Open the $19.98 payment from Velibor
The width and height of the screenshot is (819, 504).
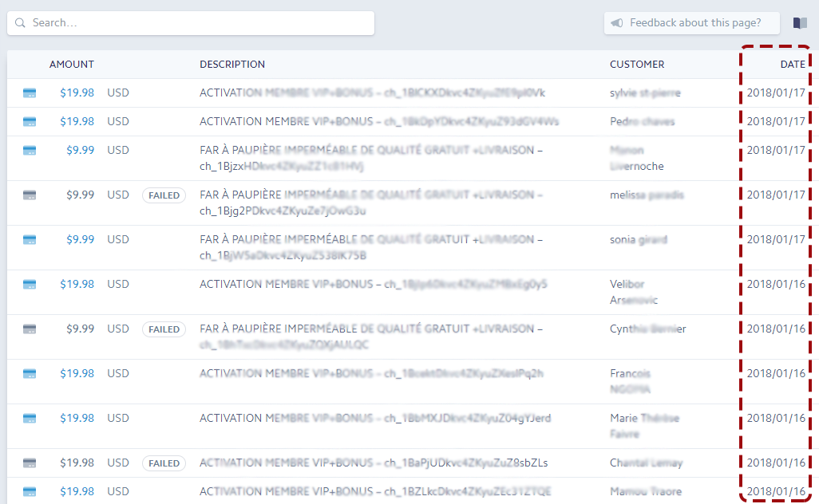tap(77, 285)
